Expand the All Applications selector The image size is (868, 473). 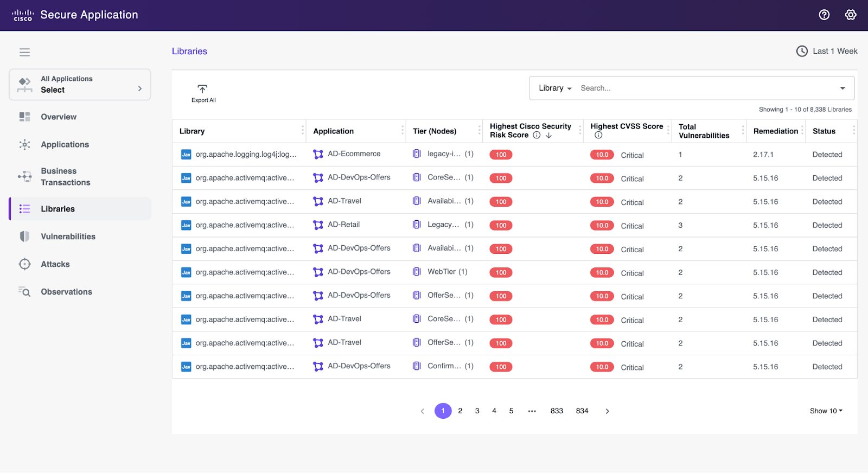80,85
